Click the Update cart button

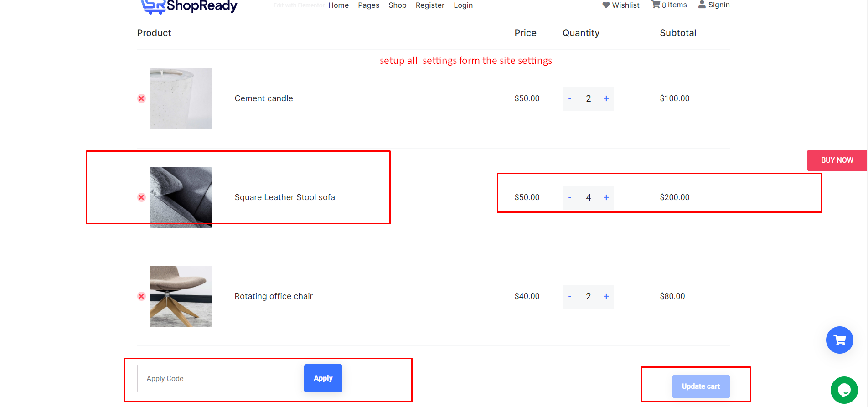(701, 386)
